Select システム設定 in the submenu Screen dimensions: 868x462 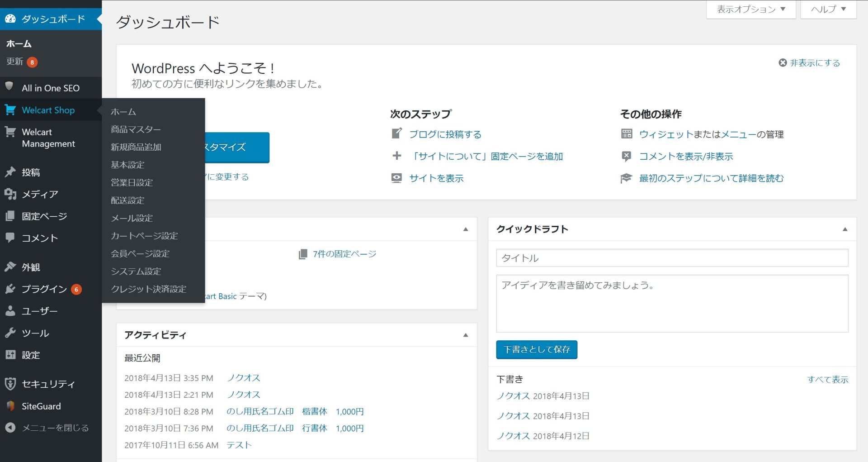[136, 271]
